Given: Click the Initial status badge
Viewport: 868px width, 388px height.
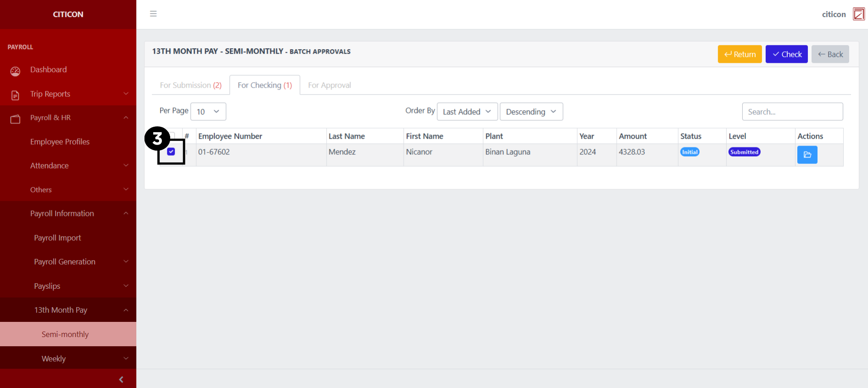Looking at the screenshot, I should (x=690, y=152).
